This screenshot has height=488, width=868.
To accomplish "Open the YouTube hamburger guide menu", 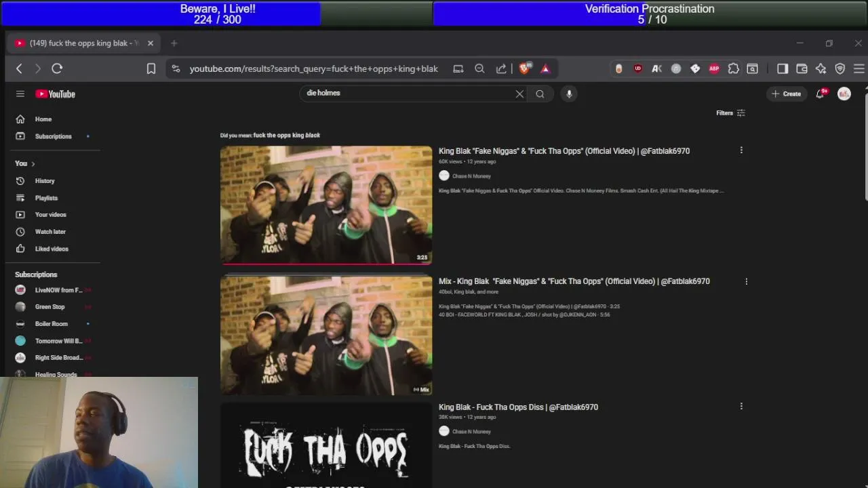I will click(x=20, y=94).
